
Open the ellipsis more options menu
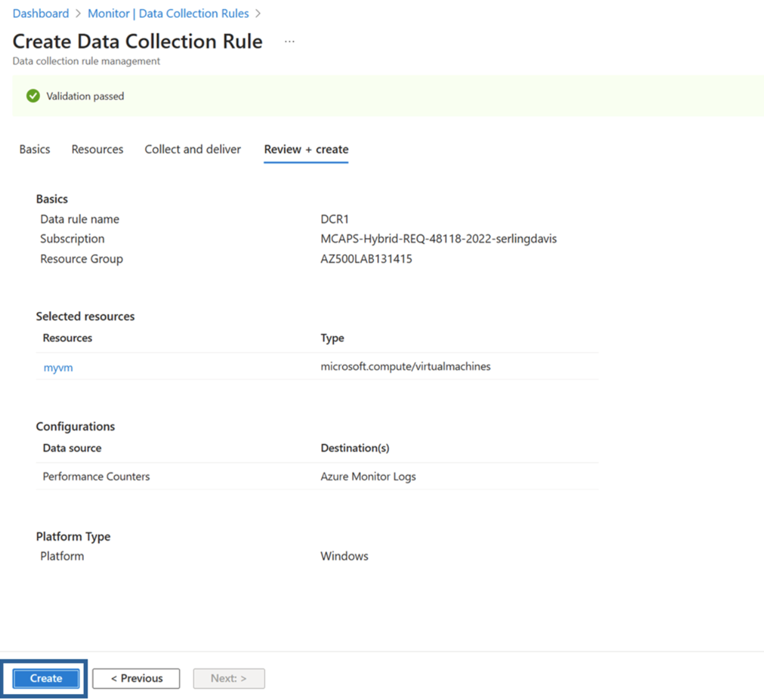tap(290, 42)
